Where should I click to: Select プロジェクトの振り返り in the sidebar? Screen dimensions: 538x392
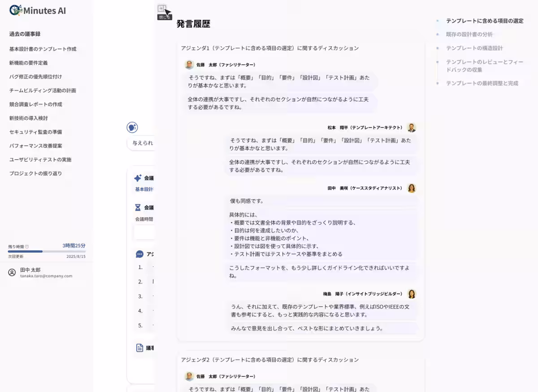click(35, 174)
